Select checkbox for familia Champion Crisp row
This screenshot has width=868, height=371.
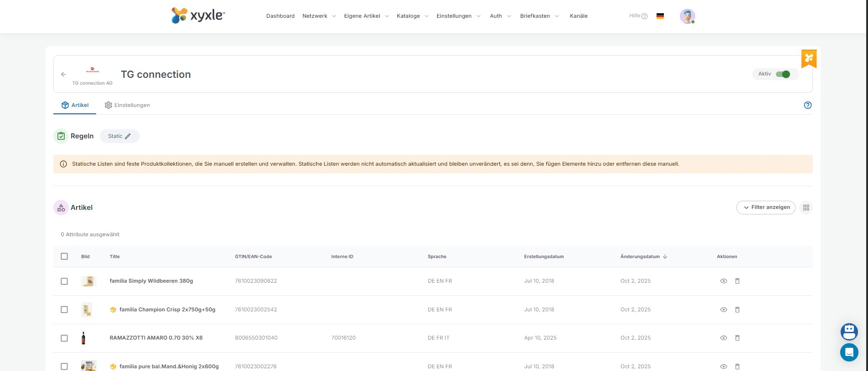[64, 310]
